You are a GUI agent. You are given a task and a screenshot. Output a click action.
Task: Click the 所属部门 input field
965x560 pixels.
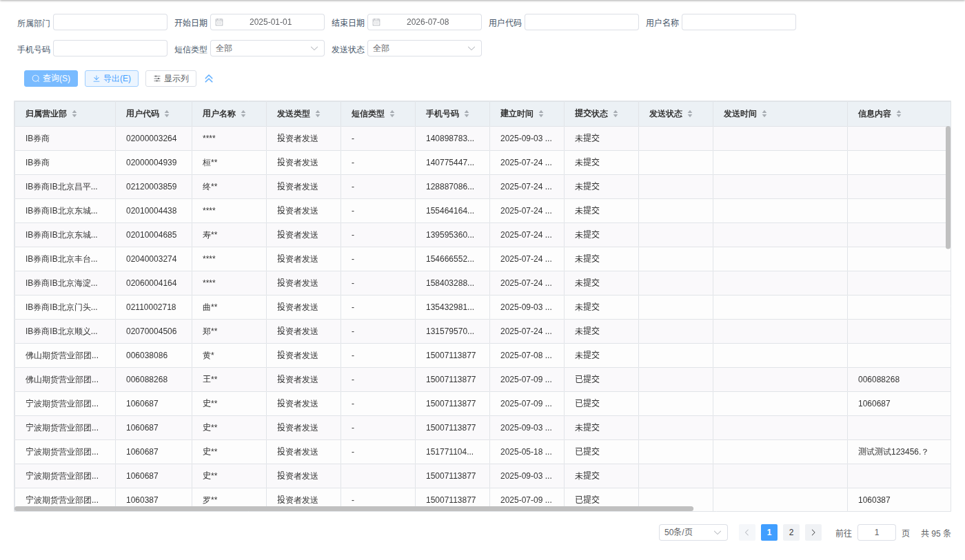pos(110,22)
